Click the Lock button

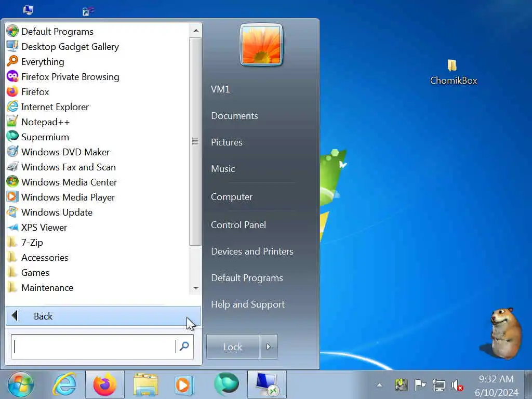pos(233,347)
